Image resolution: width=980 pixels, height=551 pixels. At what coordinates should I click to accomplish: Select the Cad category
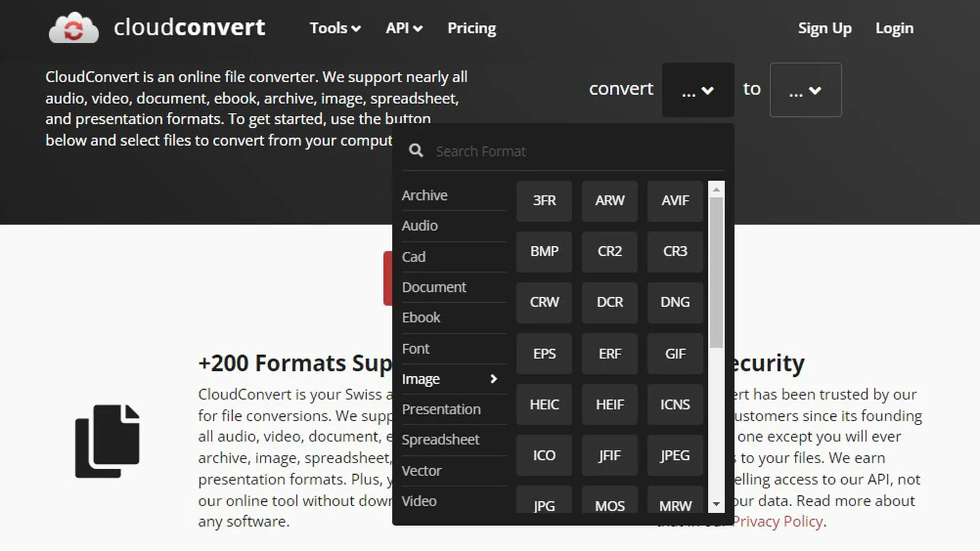click(453, 256)
